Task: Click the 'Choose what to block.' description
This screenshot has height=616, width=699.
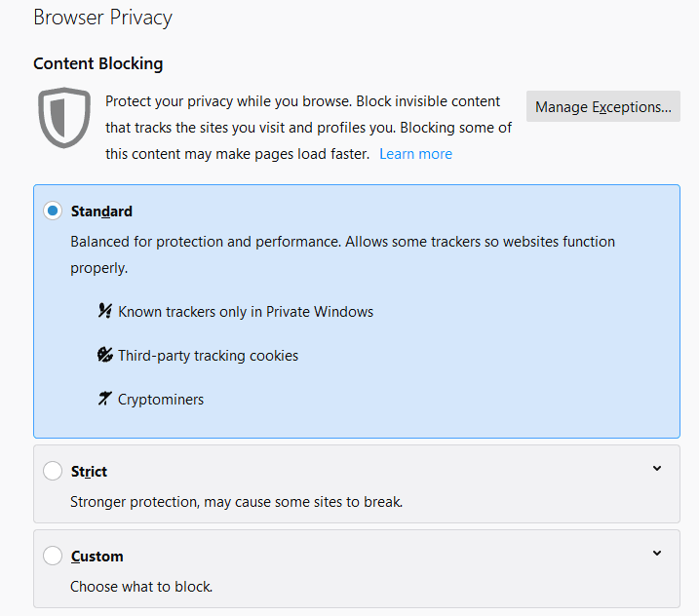Action: coord(141,587)
